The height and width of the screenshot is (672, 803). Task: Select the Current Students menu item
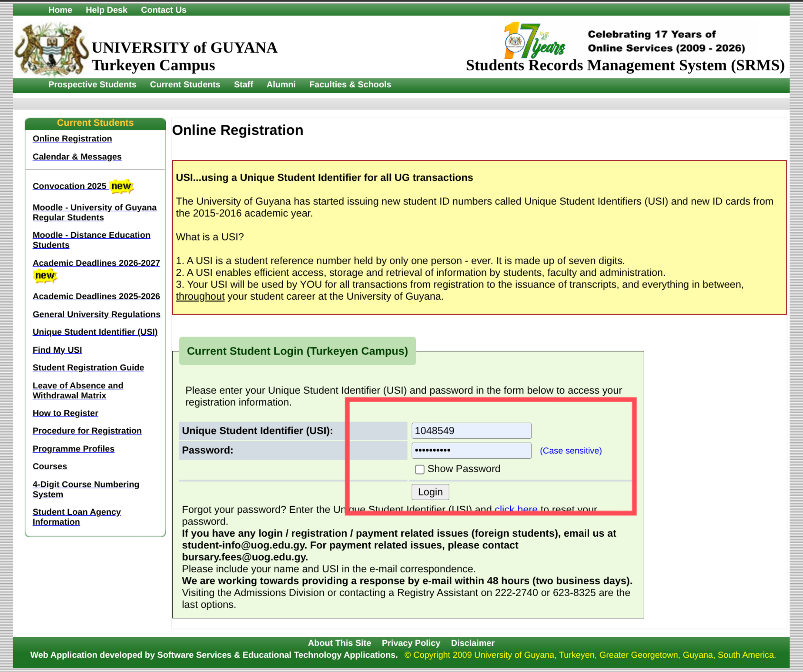[185, 84]
